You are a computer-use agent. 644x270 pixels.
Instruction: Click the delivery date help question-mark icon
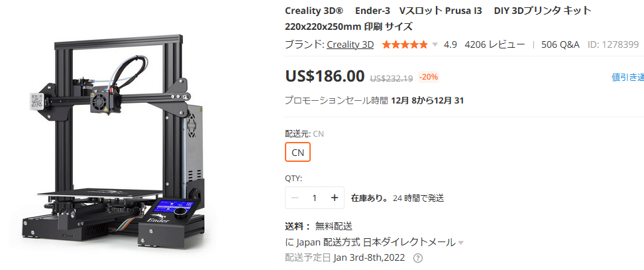(417, 258)
